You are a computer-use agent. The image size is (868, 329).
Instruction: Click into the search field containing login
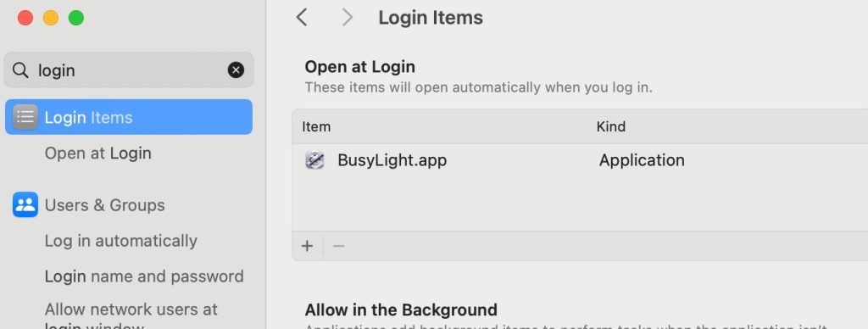pos(129,70)
